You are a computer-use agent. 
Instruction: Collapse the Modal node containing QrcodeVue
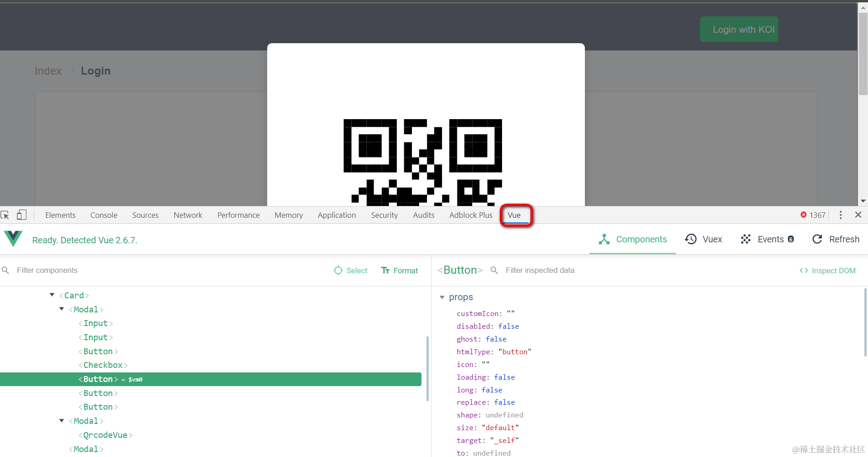click(61, 421)
